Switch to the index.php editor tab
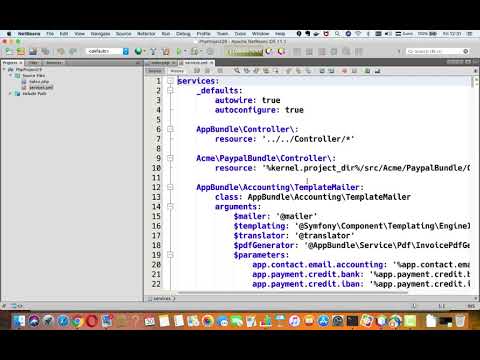Screen dimensions: 480x360 click(x=161, y=63)
